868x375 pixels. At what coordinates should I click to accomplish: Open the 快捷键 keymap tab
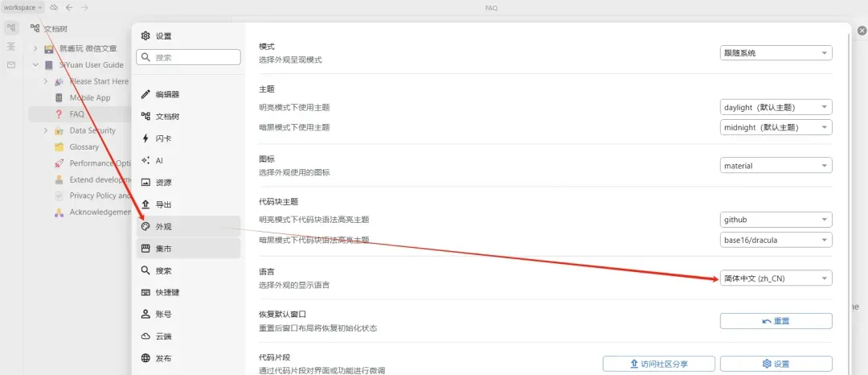pos(188,292)
